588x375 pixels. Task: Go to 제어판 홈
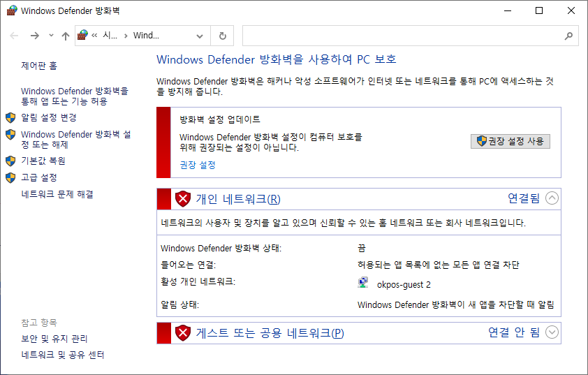click(x=39, y=66)
